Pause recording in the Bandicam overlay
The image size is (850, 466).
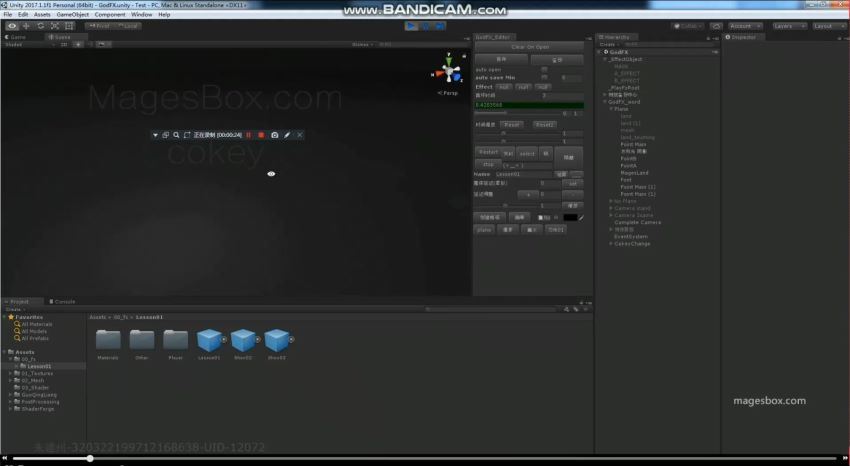click(x=249, y=135)
